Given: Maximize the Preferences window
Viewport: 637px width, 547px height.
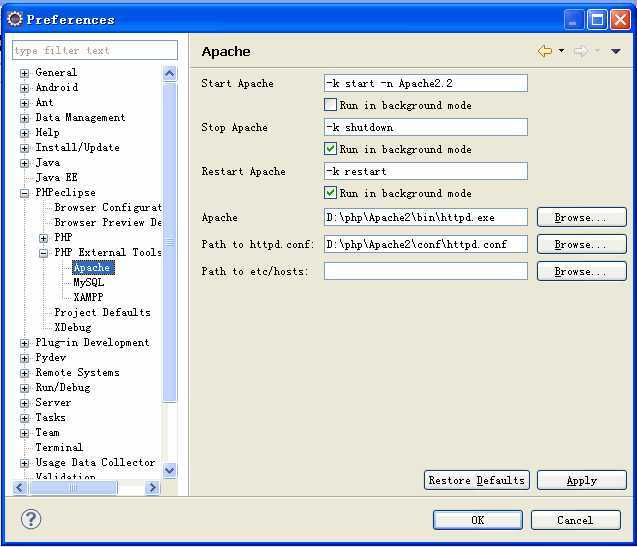Looking at the screenshot, I should (x=597, y=20).
